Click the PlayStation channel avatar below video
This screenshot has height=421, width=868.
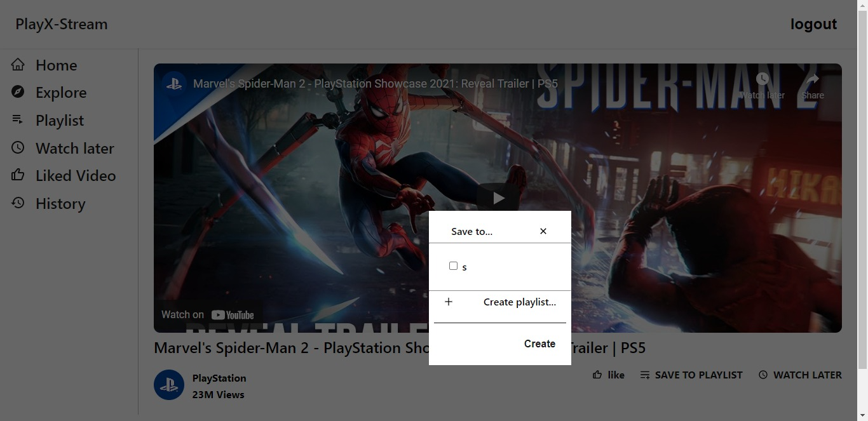click(x=169, y=385)
